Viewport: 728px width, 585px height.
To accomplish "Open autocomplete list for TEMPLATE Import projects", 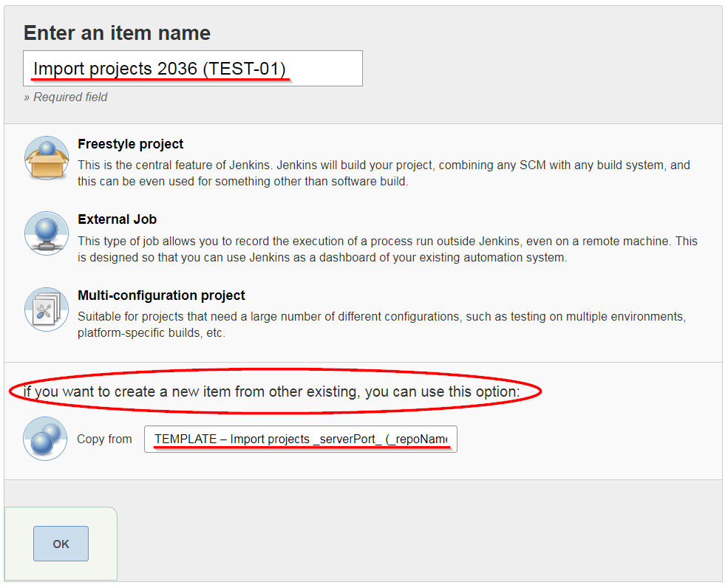I will [x=300, y=439].
